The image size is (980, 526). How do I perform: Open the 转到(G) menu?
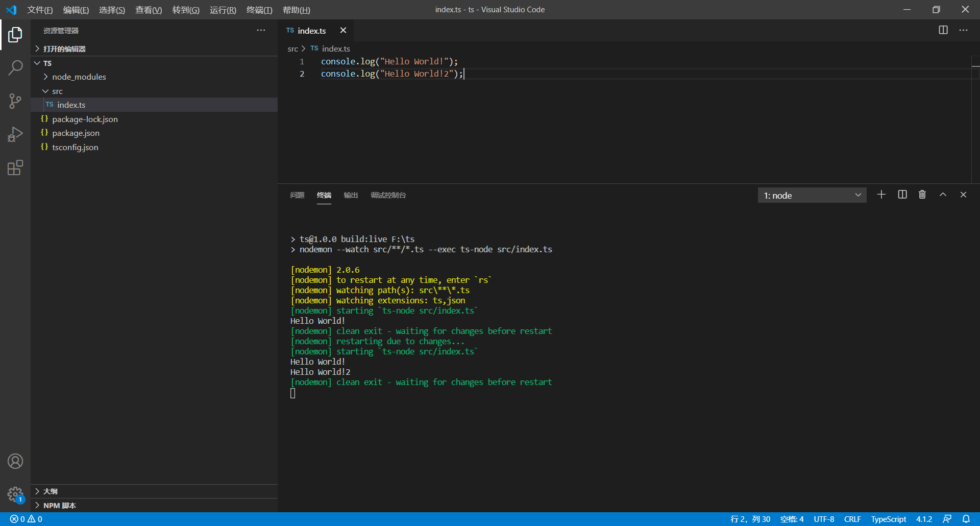[x=186, y=10]
